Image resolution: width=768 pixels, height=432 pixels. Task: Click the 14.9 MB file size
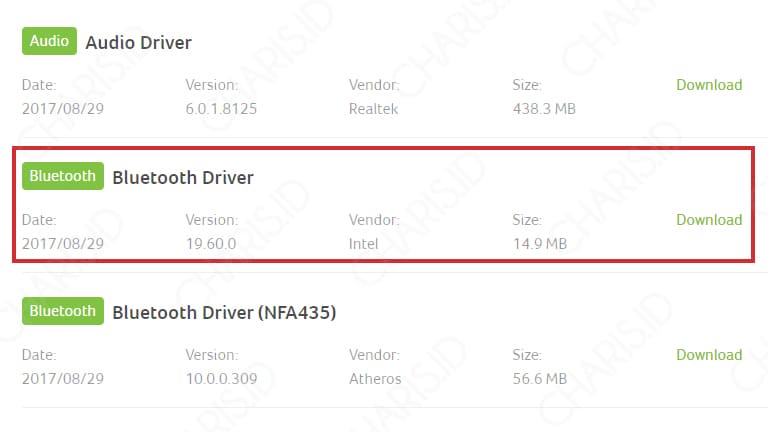click(540, 243)
